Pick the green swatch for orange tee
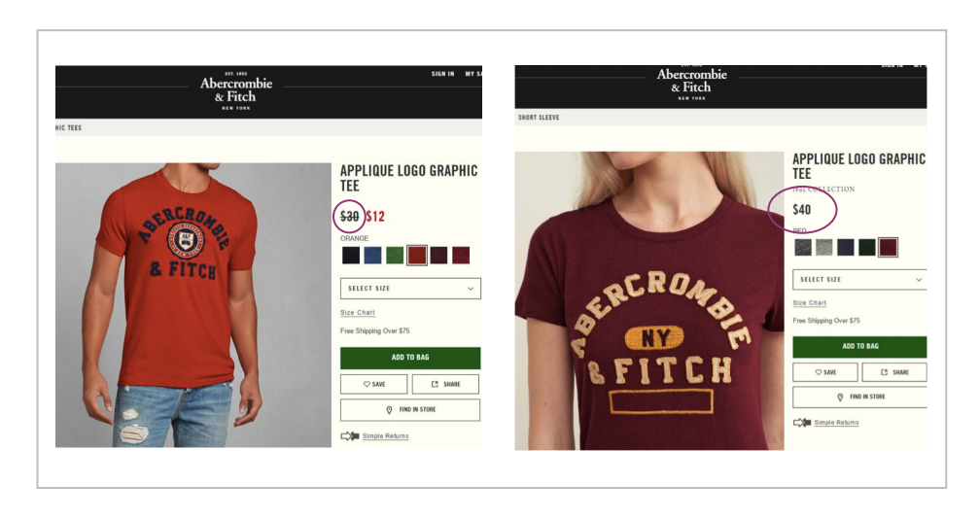This screenshot has width=980, height=519. [395, 256]
